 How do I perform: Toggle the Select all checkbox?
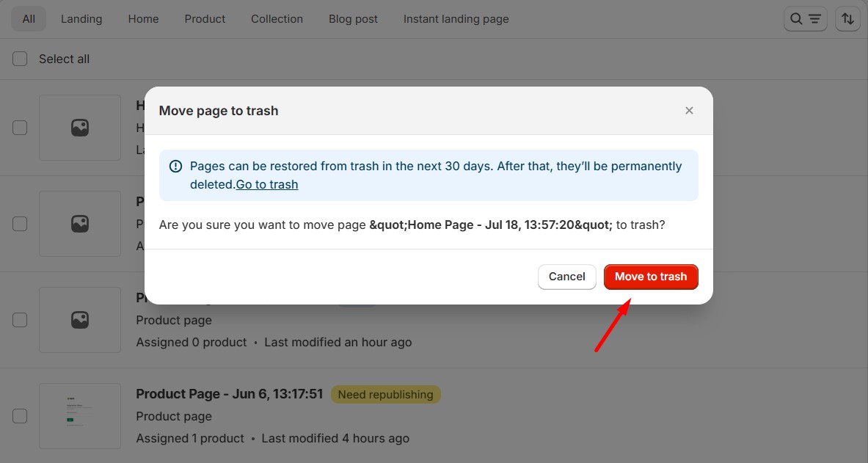[x=20, y=59]
